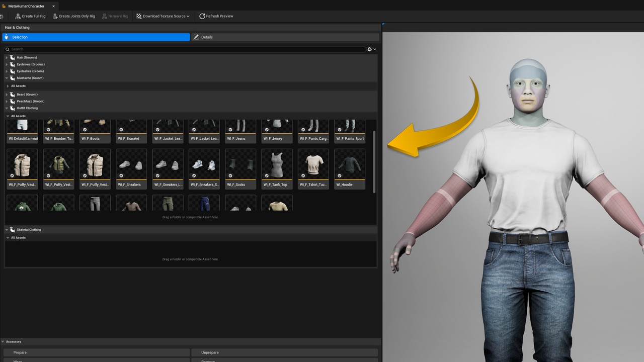Collapse the Skeletal Clothing category arrow
Screen dimensions: 644x362
point(7,230)
